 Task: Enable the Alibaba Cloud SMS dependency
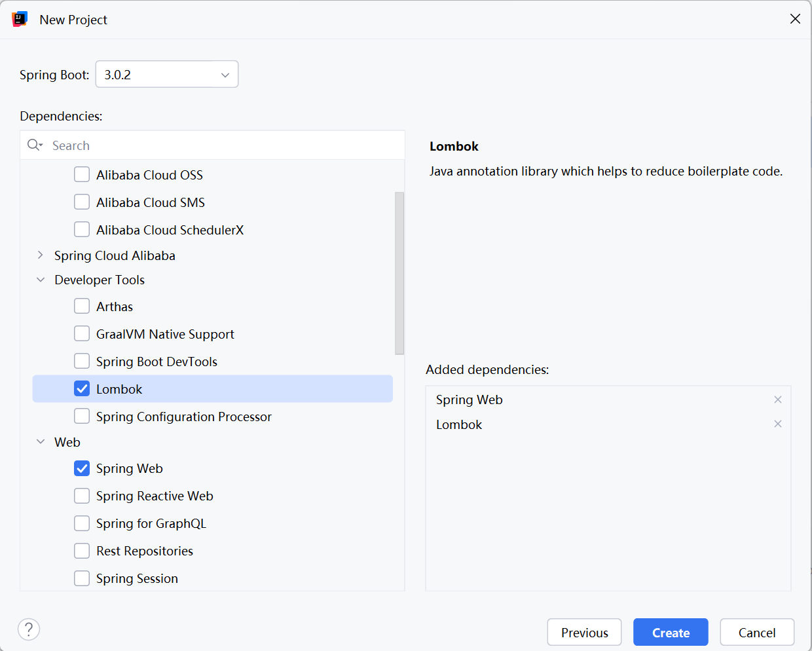click(82, 202)
